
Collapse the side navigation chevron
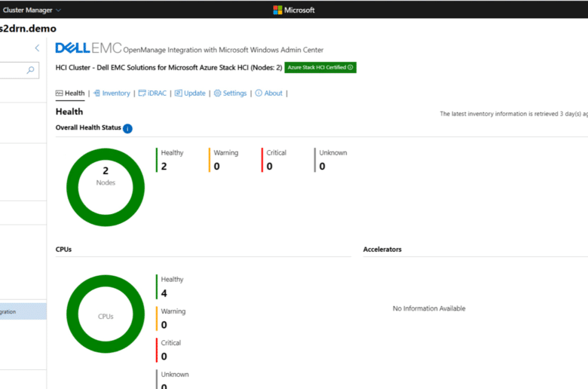[x=37, y=48]
